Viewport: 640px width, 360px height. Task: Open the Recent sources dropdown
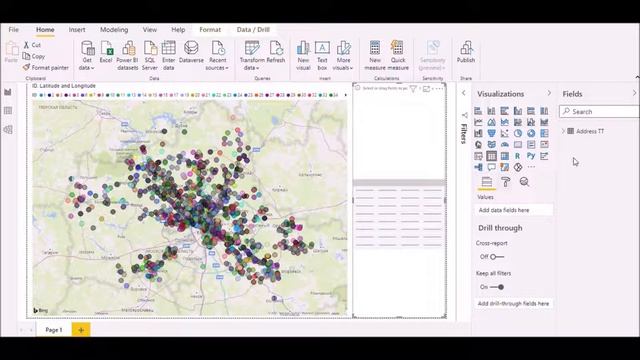217,56
